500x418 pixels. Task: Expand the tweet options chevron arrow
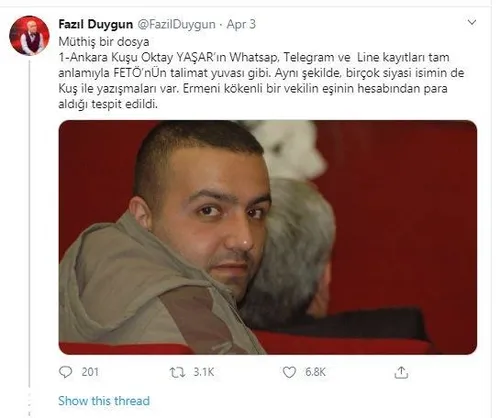[x=472, y=23]
